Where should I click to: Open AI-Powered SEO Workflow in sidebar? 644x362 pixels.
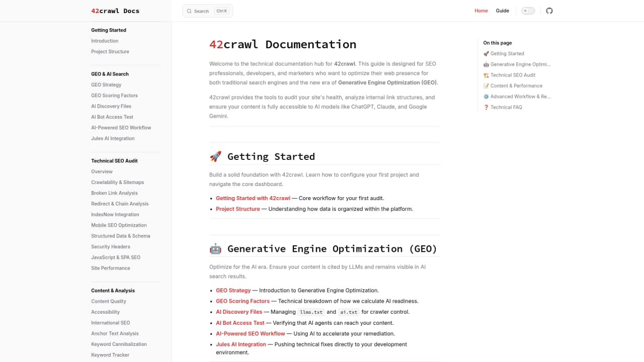pyautogui.click(x=121, y=128)
